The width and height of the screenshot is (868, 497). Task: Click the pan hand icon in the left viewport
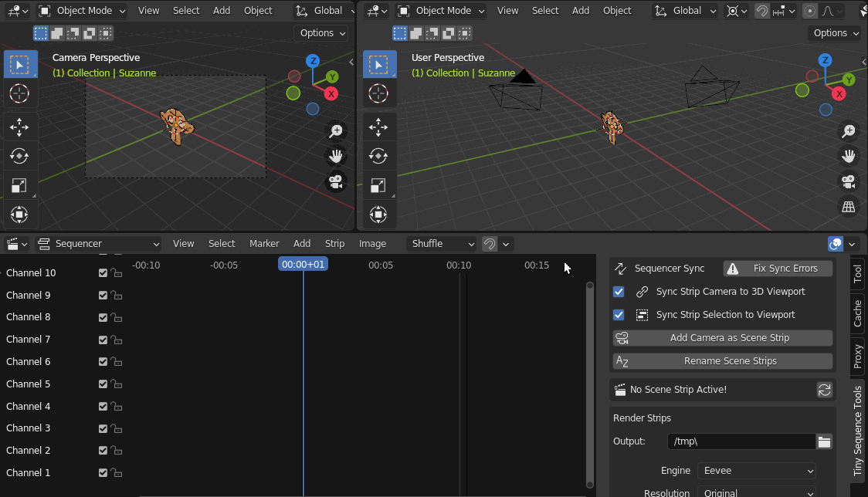point(335,156)
